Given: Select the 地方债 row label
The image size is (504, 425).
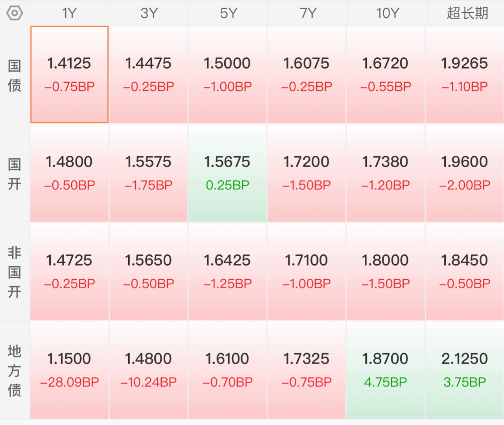Looking at the screenshot, I should [x=15, y=370].
